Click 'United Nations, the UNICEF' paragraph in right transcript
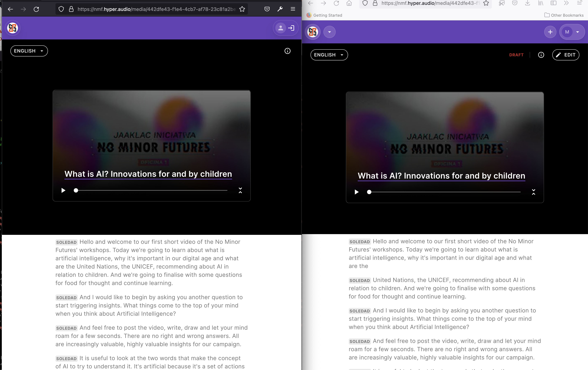 [442, 288]
